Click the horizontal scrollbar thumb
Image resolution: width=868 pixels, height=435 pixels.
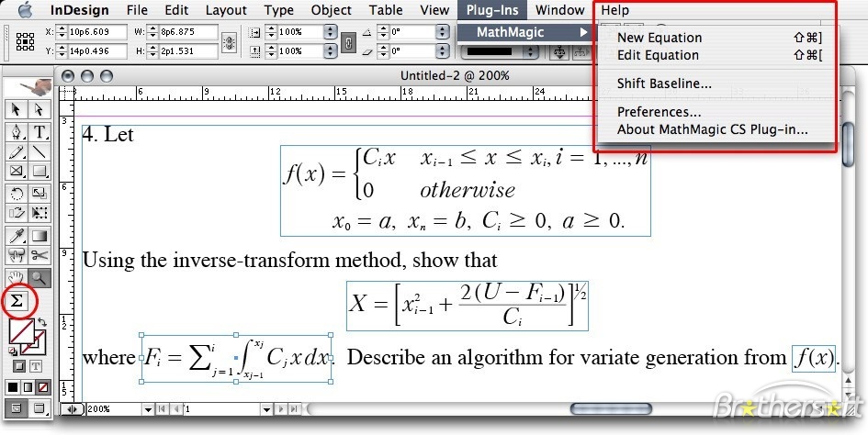click(x=611, y=409)
